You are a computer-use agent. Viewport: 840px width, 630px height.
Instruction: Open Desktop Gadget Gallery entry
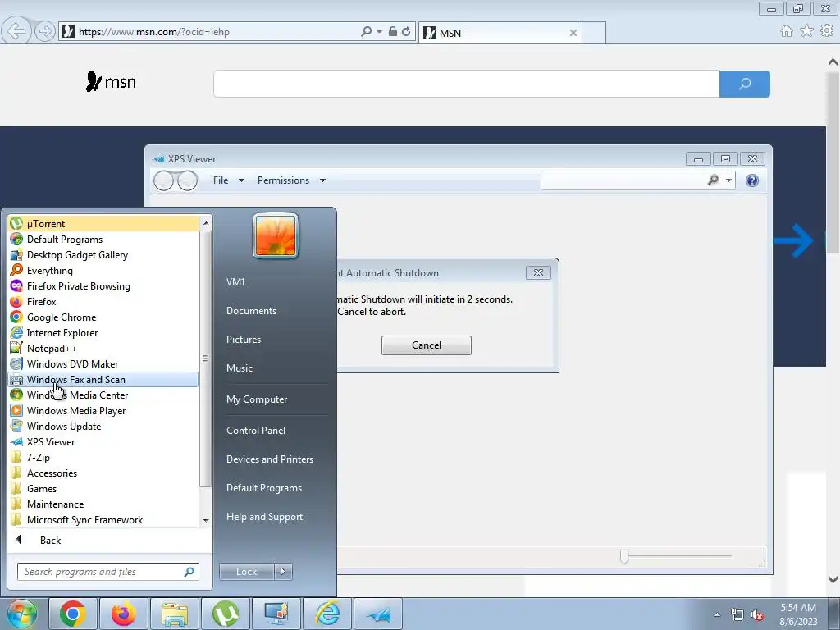click(103, 254)
